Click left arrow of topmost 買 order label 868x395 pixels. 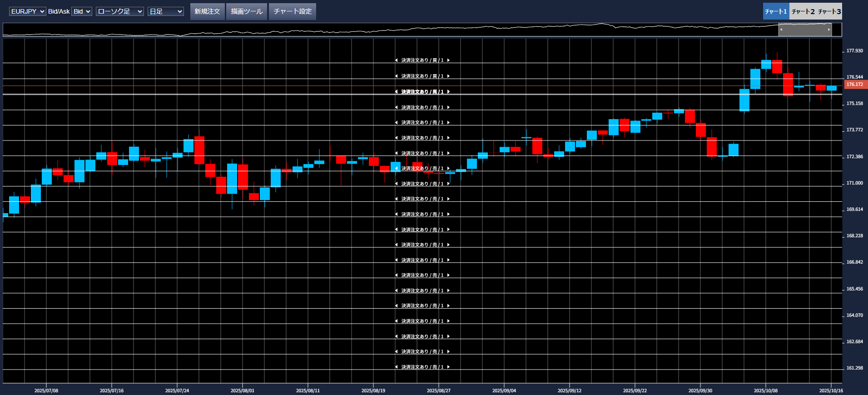(396, 60)
